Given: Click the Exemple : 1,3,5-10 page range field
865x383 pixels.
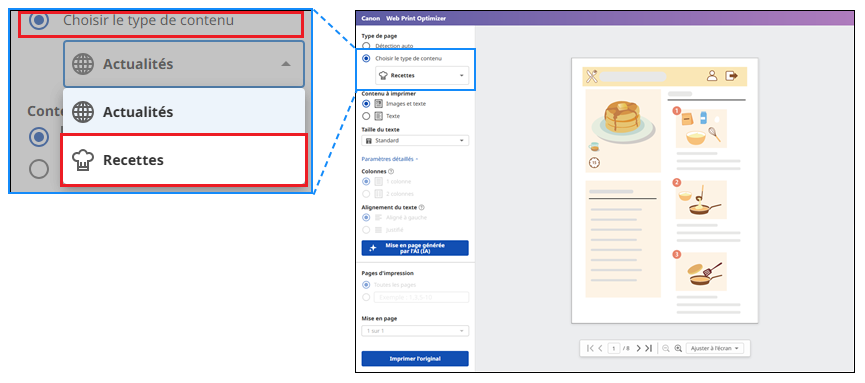Looking at the screenshot, I should (x=421, y=297).
